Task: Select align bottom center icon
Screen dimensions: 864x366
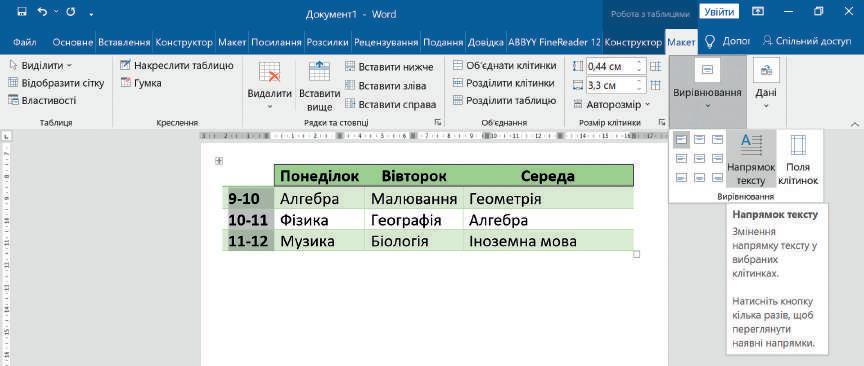Action: click(x=699, y=177)
